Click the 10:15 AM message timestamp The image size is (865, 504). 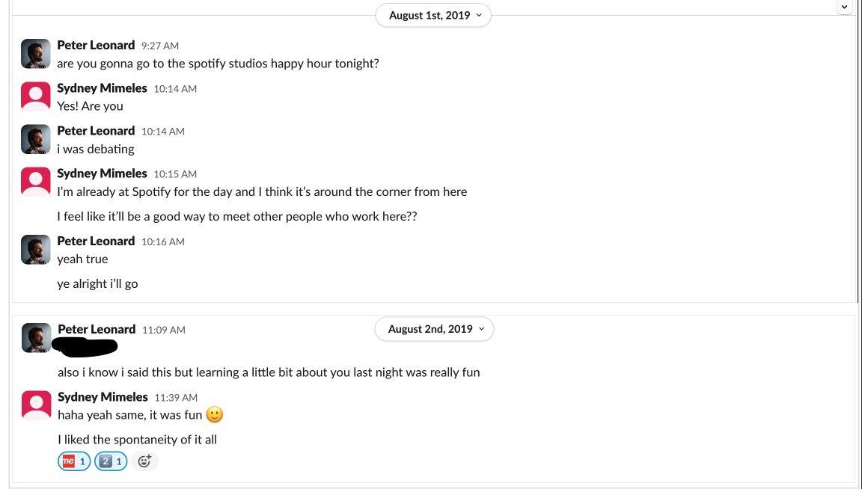(x=175, y=174)
